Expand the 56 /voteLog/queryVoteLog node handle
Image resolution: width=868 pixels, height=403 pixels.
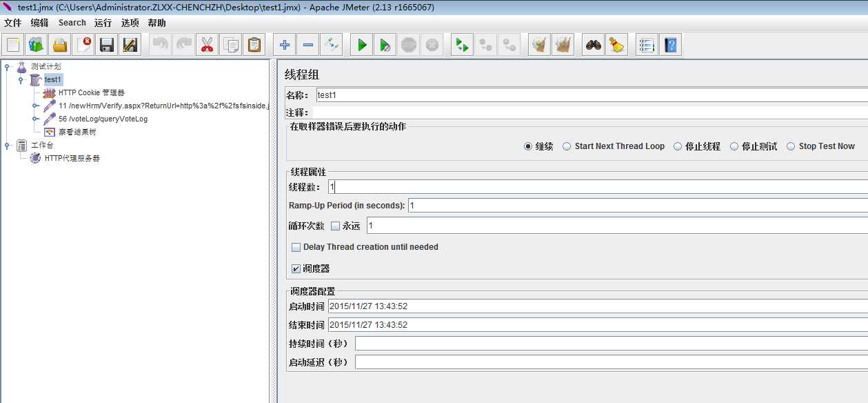(35, 119)
